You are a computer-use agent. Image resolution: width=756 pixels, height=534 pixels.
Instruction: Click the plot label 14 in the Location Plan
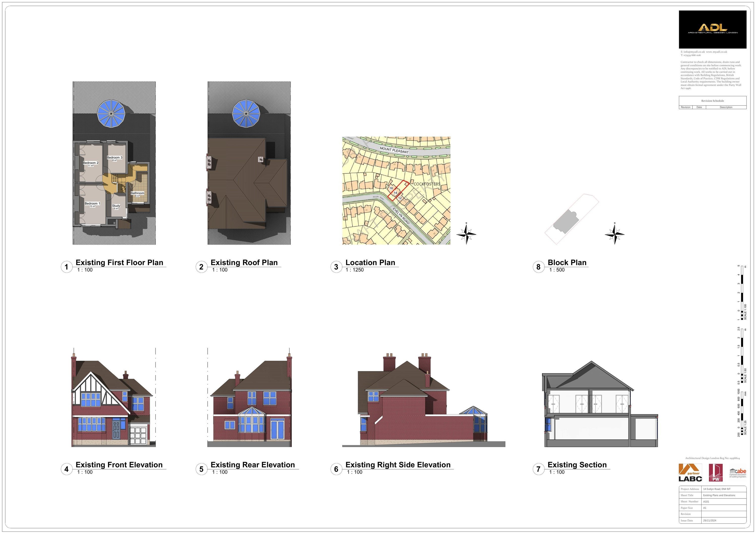395,194
